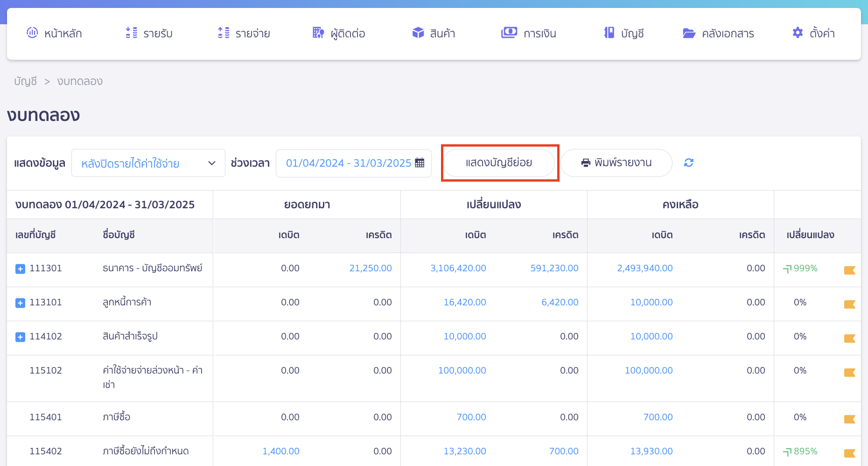868x466 pixels.
Task: Click the orange flag for account 111301
Action: click(849, 270)
